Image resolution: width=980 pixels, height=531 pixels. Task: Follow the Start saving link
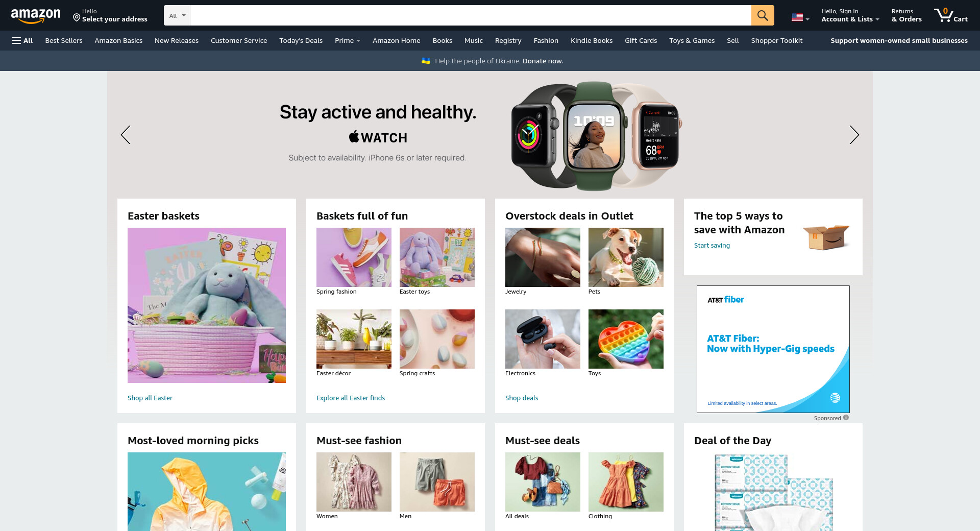click(712, 245)
